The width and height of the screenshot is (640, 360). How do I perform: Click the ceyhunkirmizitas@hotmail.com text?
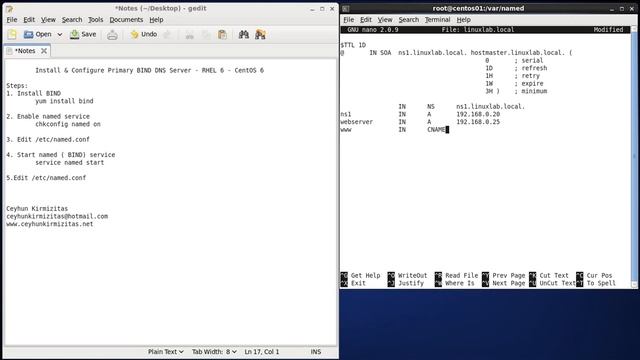point(57,216)
